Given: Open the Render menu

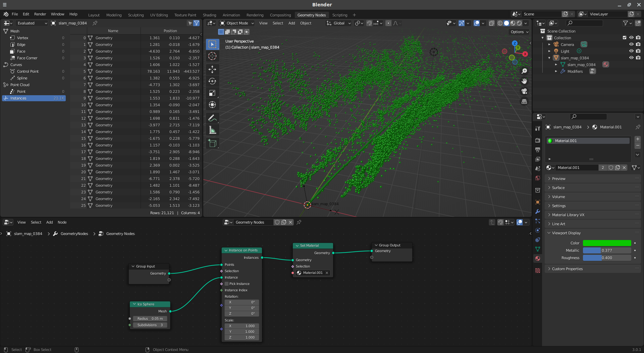Looking at the screenshot, I should click(40, 14).
